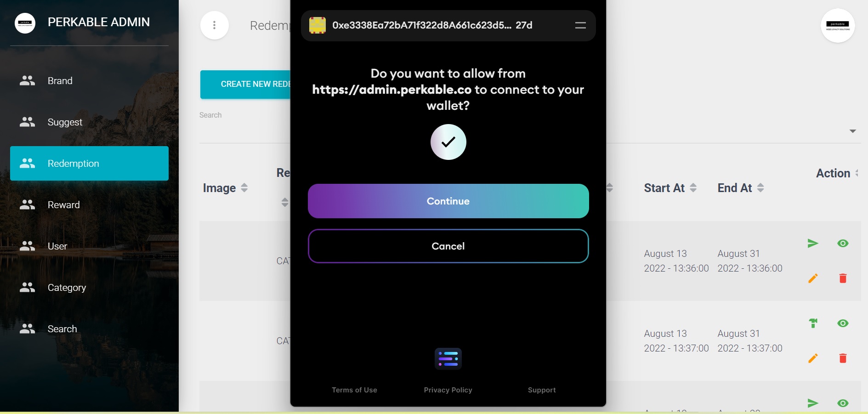Screen dimensions: 868x414
Task: Sort table by End At column
Action: (x=741, y=188)
